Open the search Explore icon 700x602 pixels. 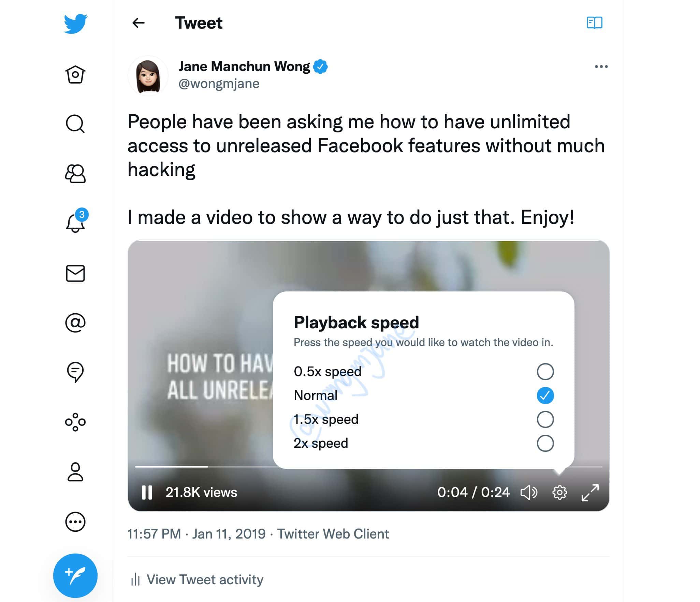coord(75,124)
